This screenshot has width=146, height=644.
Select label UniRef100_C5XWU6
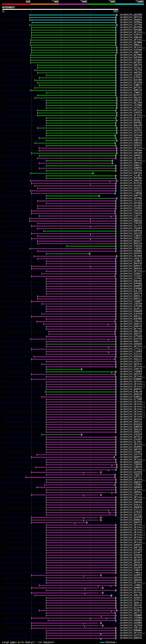(131, 60)
